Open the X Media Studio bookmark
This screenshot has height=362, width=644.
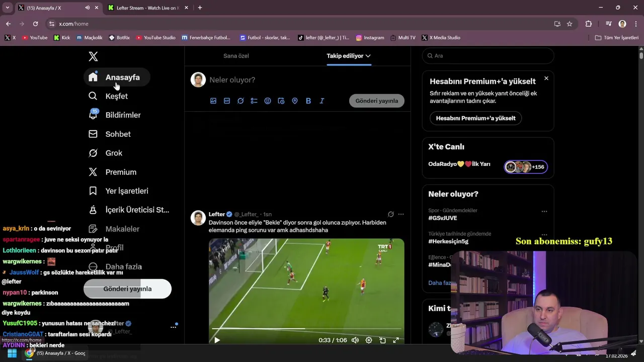(x=441, y=38)
